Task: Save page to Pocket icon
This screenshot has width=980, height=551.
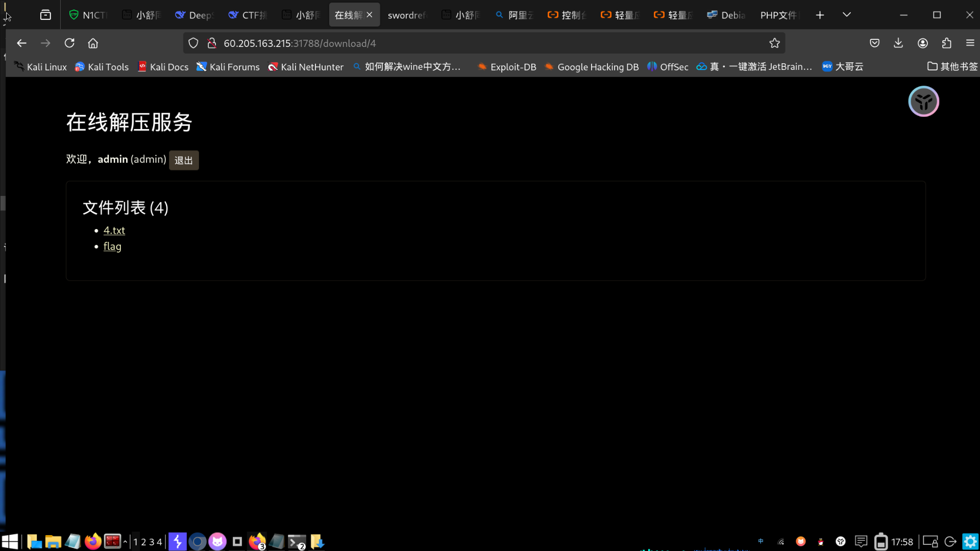Action: click(x=874, y=43)
